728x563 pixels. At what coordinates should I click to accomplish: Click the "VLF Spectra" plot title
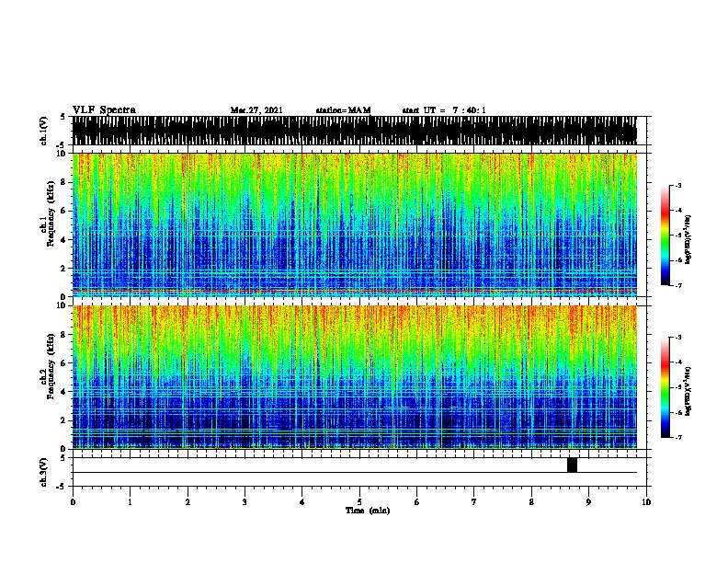[104, 110]
